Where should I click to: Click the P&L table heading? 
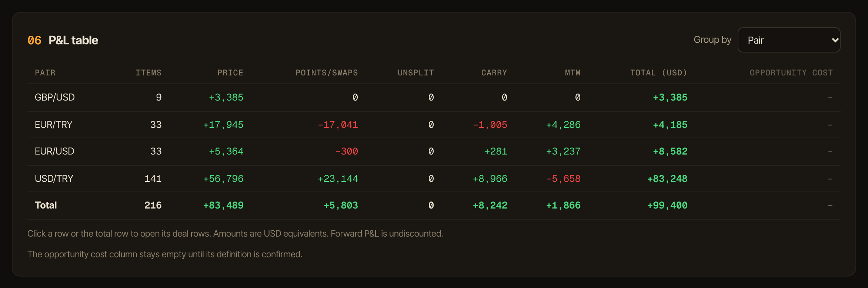[x=73, y=40]
